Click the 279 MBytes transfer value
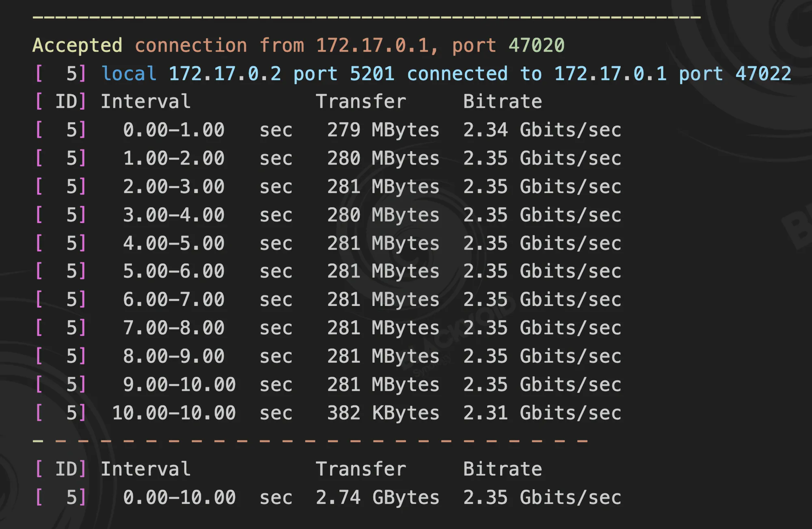The width and height of the screenshot is (812, 529). coord(383,130)
